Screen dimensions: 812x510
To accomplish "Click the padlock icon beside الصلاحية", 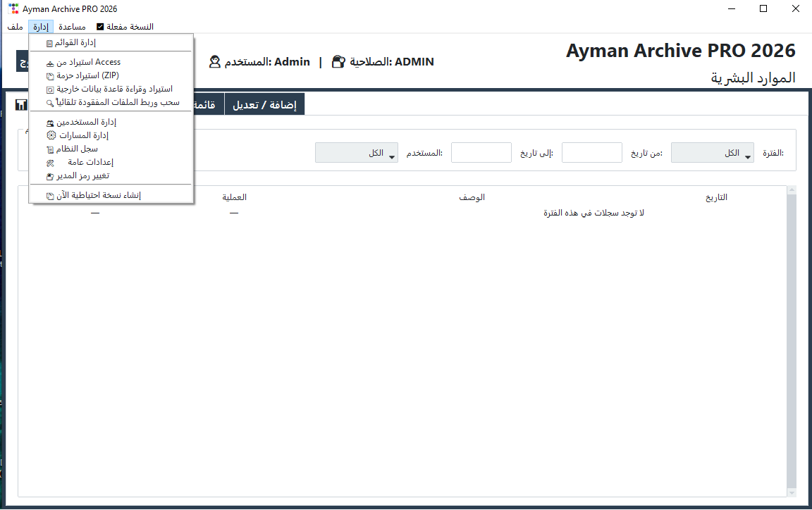I will click(x=338, y=62).
